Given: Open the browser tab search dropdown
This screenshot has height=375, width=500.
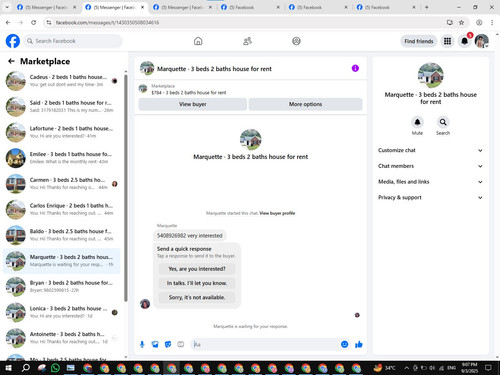Looking at the screenshot, I should 7,7.
